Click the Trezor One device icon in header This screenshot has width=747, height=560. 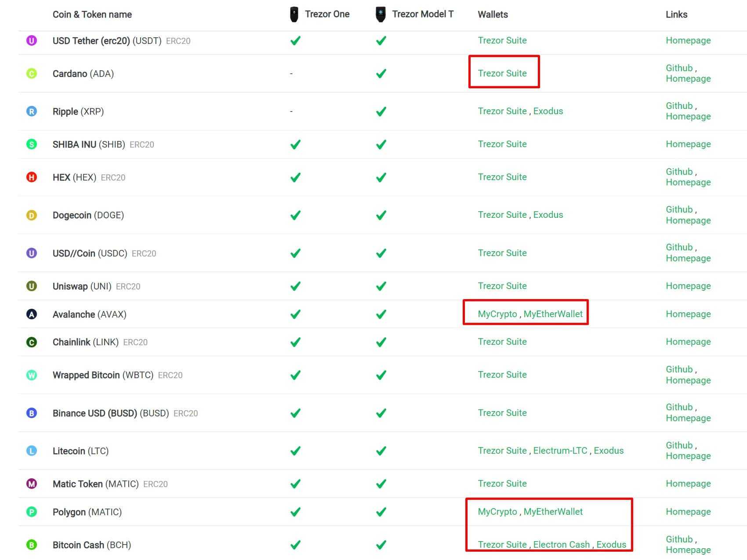294,13
